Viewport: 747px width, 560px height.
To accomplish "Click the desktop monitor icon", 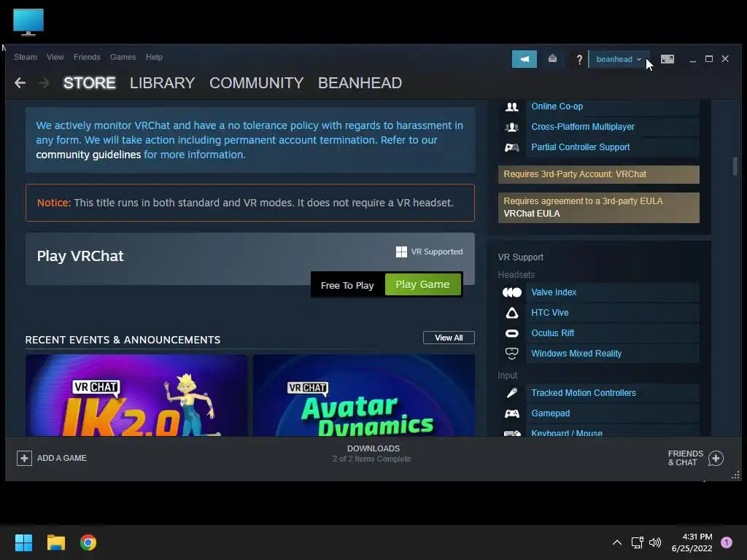I will (28, 22).
